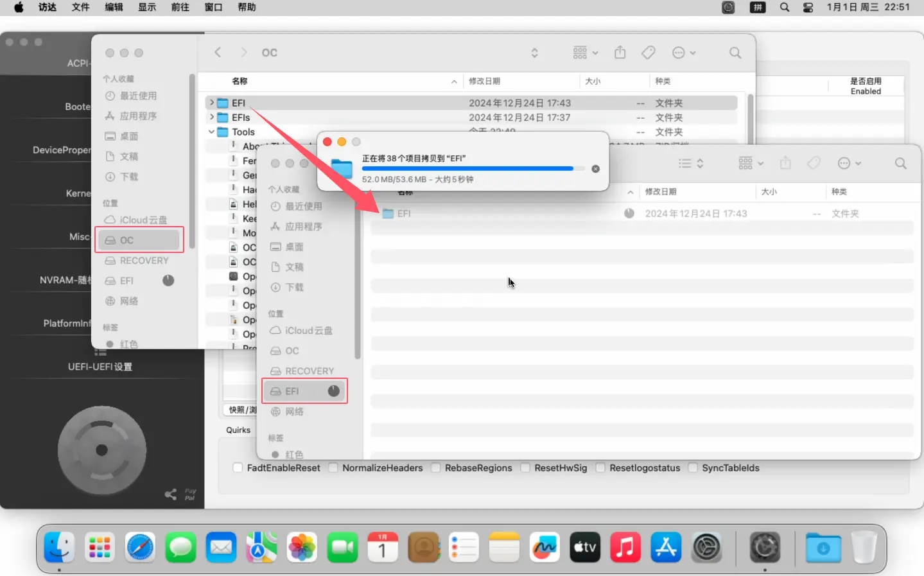Open Photos app in the Dock

(x=302, y=548)
